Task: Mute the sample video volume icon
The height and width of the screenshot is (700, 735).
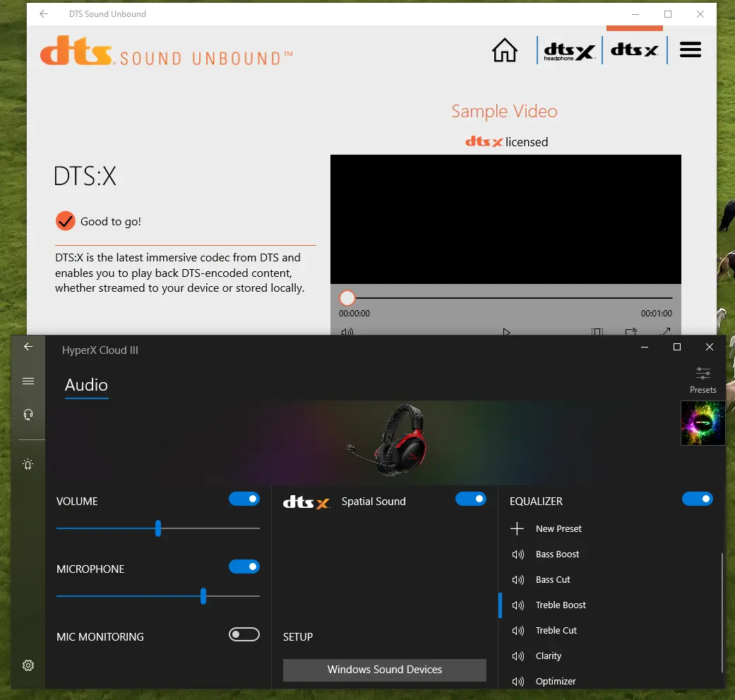Action: click(x=347, y=332)
